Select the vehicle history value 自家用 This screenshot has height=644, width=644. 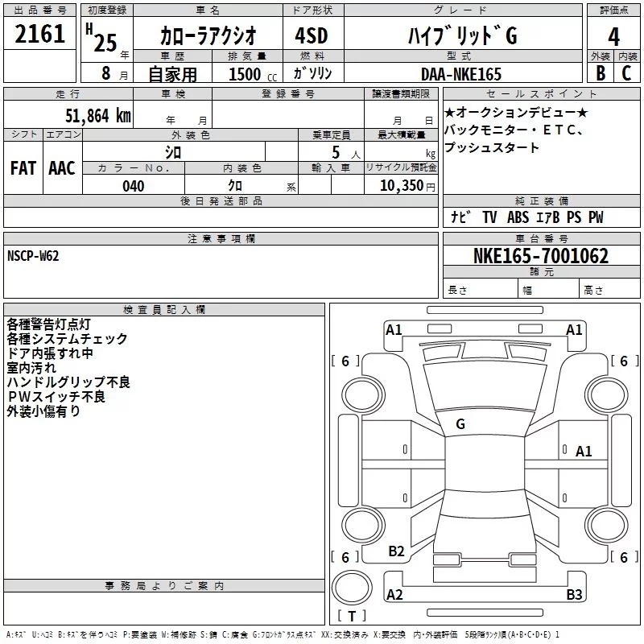tap(172, 74)
